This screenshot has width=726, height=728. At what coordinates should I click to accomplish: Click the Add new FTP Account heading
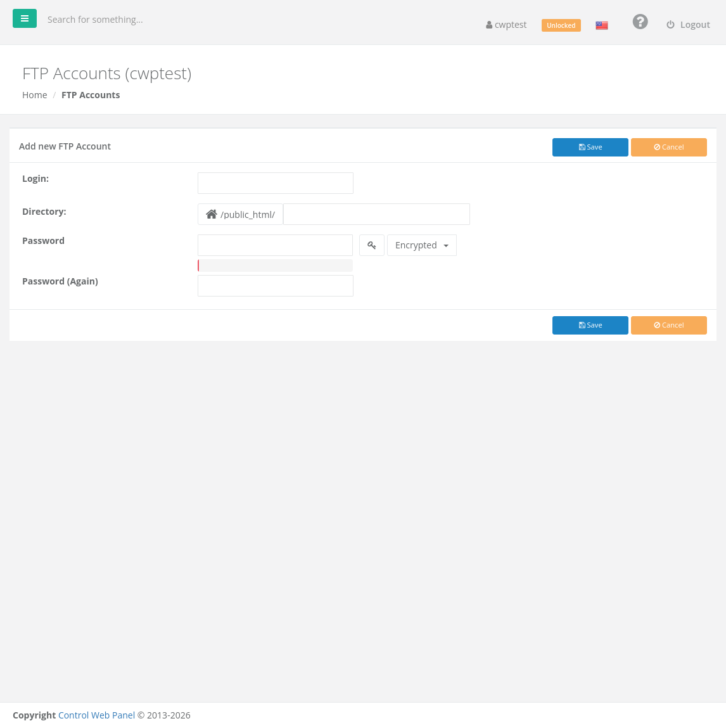click(65, 146)
